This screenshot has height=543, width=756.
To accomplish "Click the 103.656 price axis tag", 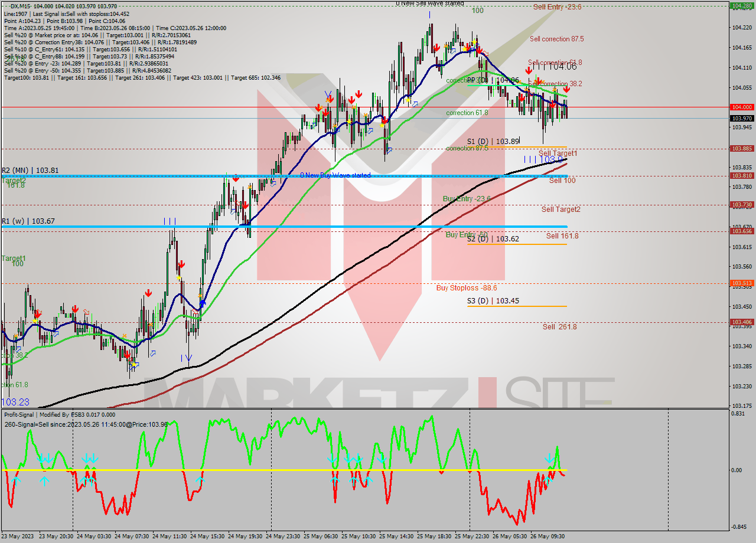I will 742,231.
